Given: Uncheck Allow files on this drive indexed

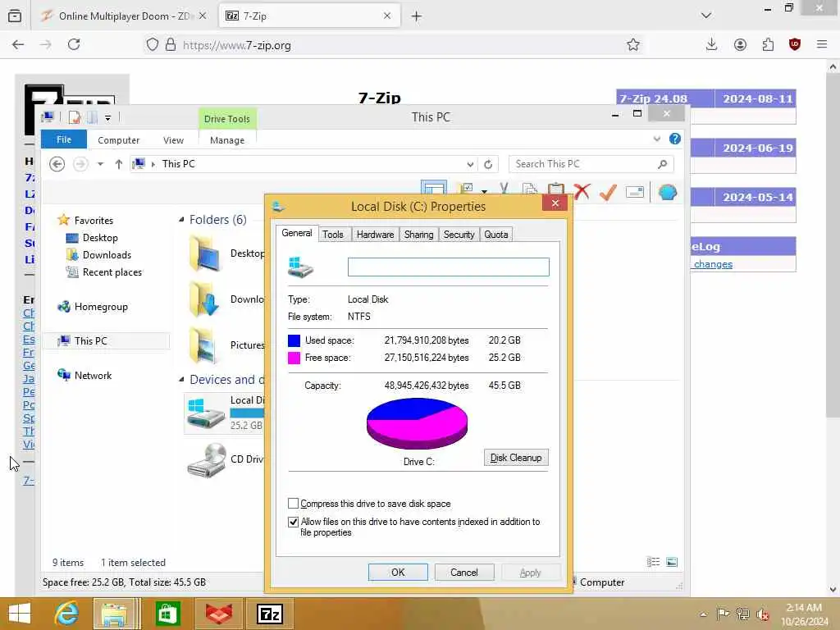Looking at the screenshot, I should (x=293, y=522).
